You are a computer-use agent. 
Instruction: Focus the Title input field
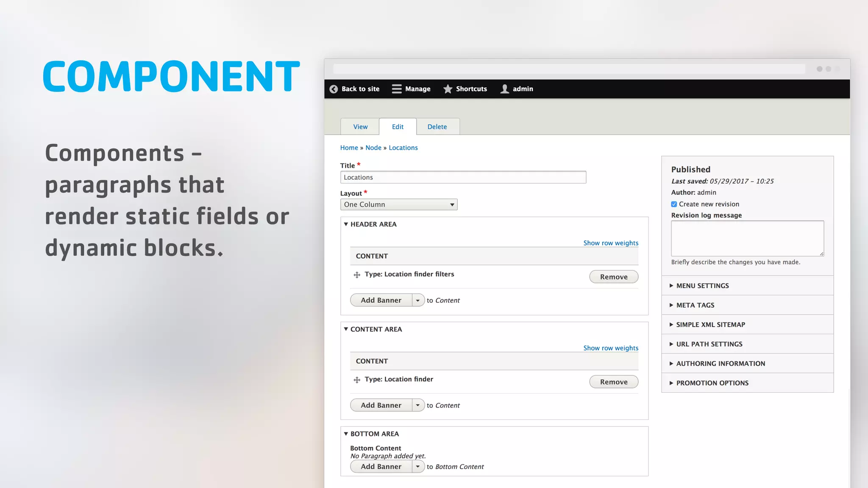tap(463, 177)
